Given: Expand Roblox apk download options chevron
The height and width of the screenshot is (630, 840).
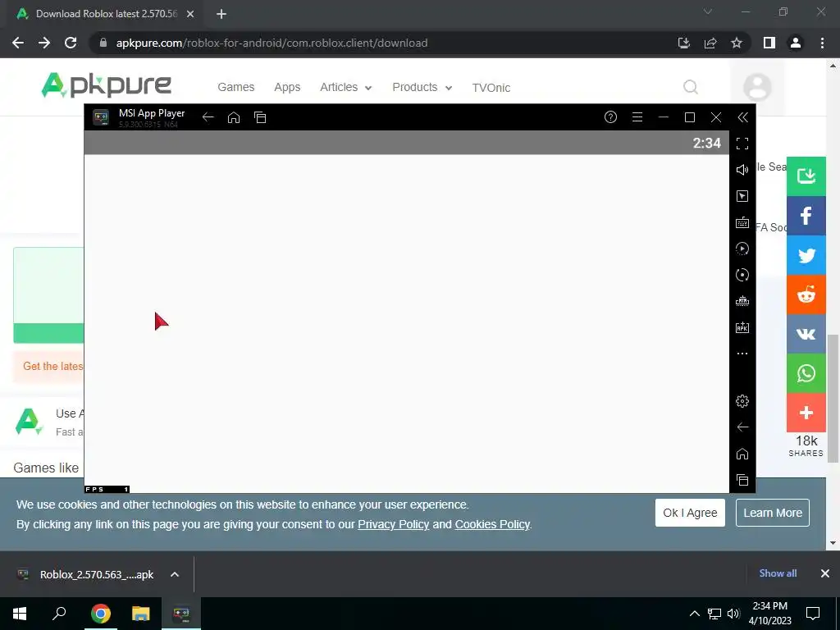Looking at the screenshot, I should coord(175,574).
